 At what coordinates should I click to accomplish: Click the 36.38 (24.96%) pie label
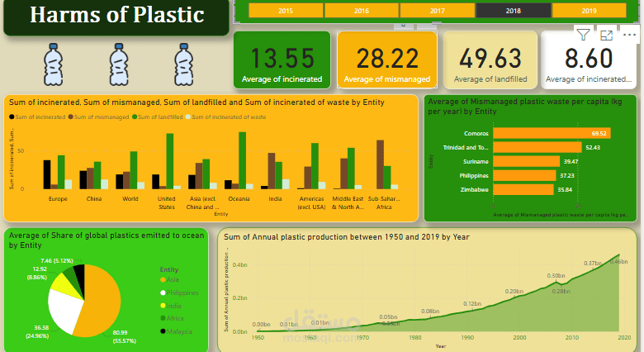click(x=37, y=331)
